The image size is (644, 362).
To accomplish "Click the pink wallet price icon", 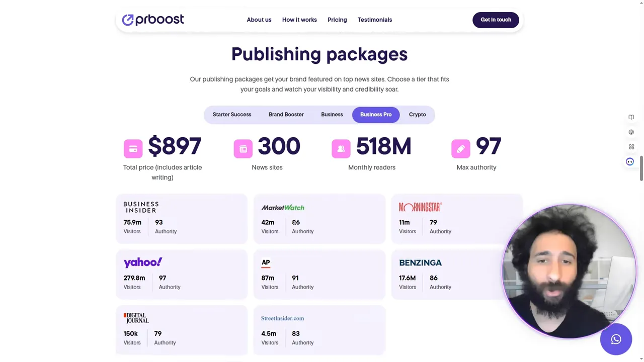I will point(133,149).
